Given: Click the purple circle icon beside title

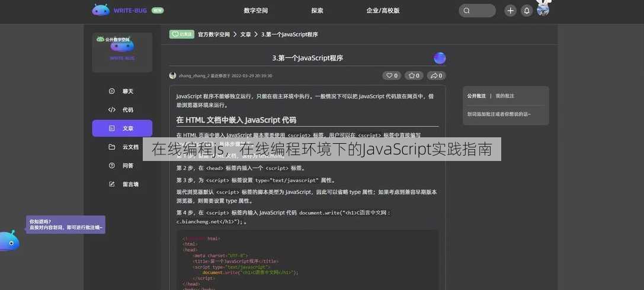Looking at the screenshot, I should [440, 58].
